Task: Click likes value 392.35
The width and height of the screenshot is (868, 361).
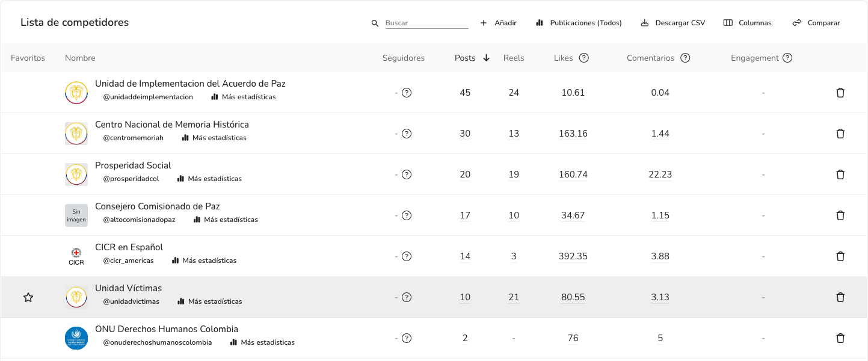Action: (573, 256)
